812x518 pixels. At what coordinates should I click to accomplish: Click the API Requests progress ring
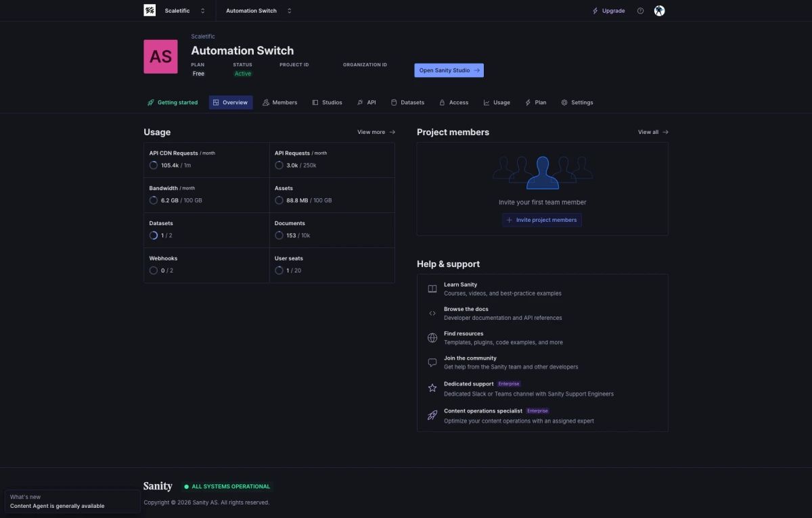279,165
